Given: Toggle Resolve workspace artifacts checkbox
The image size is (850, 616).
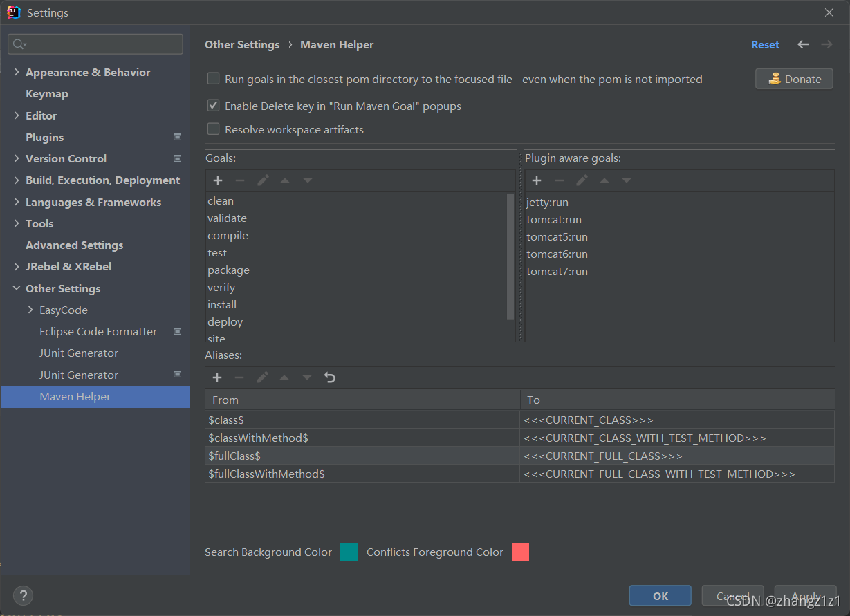Looking at the screenshot, I should [214, 129].
